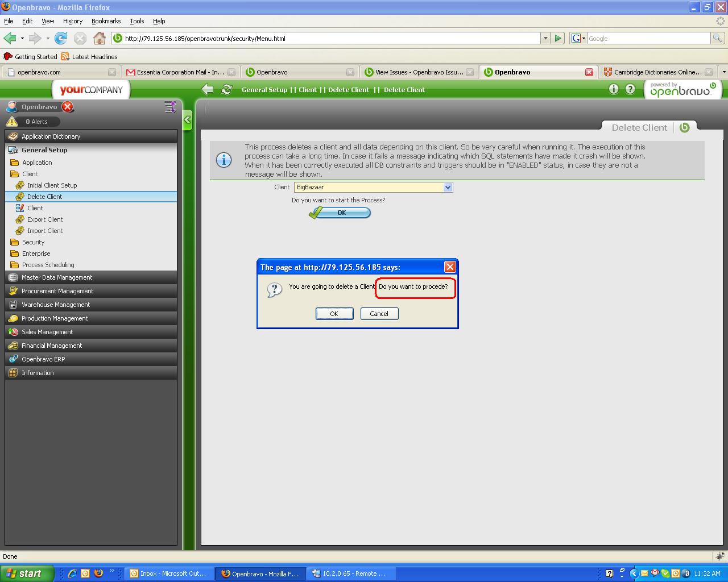Click the user profile icon in sidebar
This screenshot has width=728, height=582.
[x=11, y=107]
